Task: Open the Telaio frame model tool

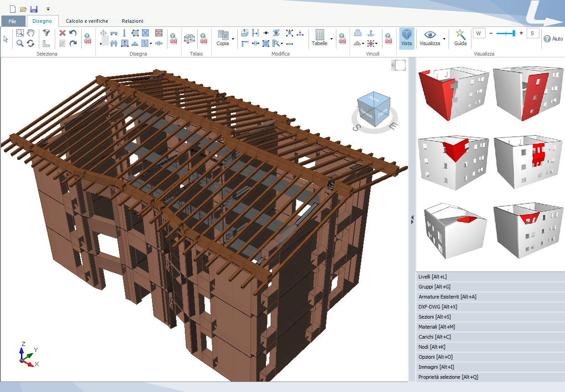Action: pos(188,38)
